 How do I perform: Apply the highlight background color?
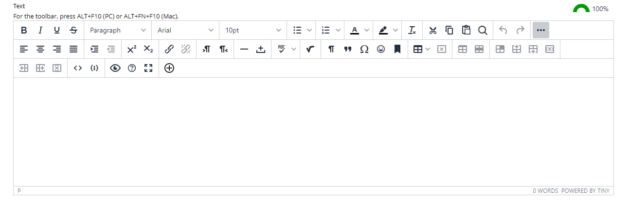[383, 30]
